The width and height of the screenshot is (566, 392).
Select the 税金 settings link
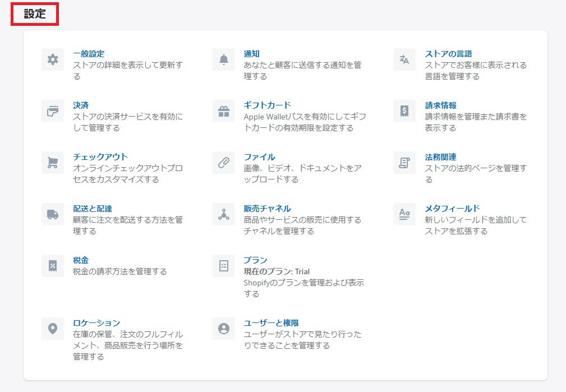pyautogui.click(x=81, y=260)
